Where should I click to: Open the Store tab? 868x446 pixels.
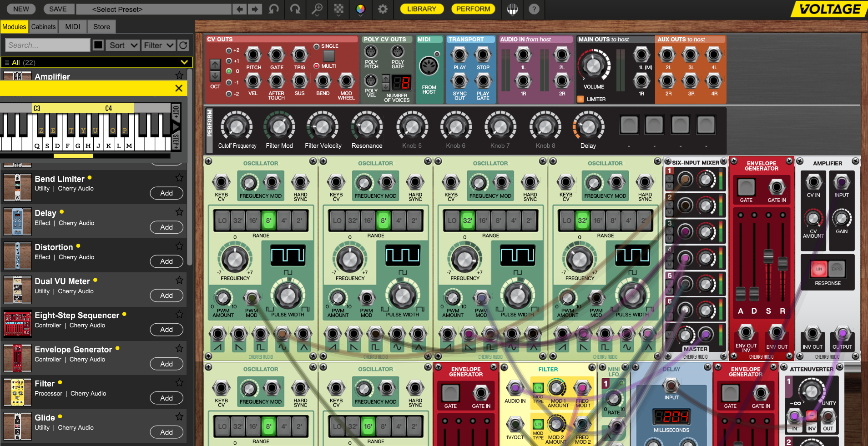(101, 27)
